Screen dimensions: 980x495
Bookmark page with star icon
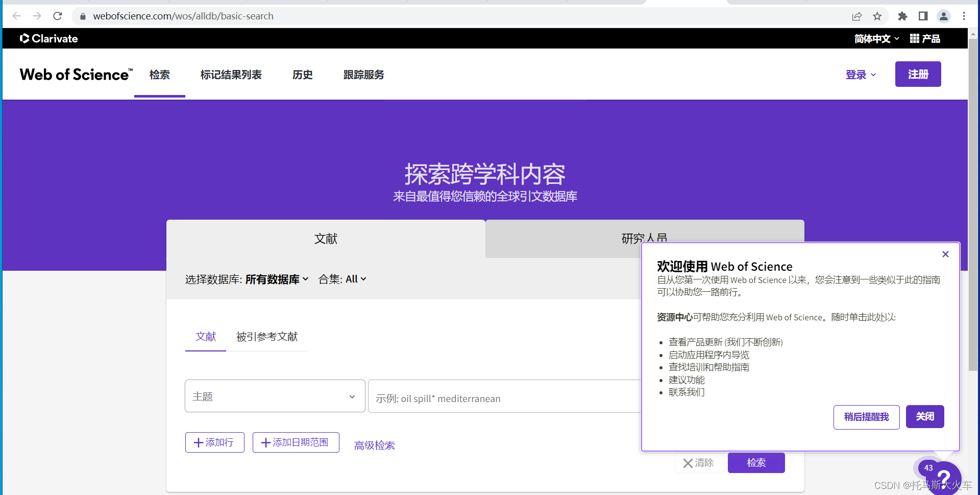pos(877,16)
